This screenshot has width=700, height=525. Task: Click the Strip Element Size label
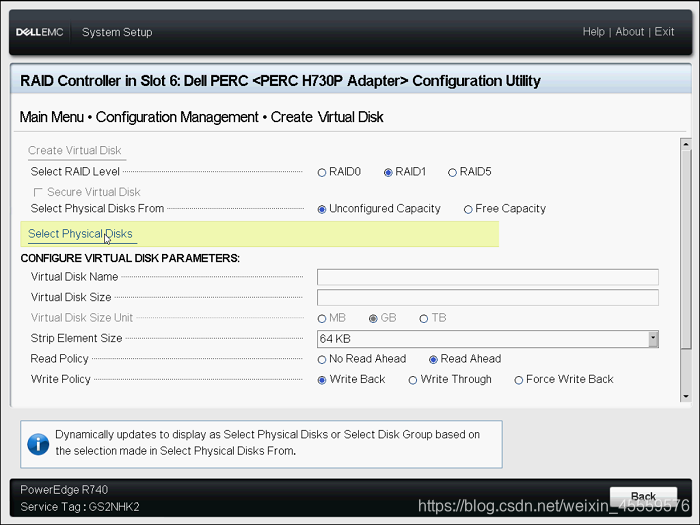tap(76, 338)
